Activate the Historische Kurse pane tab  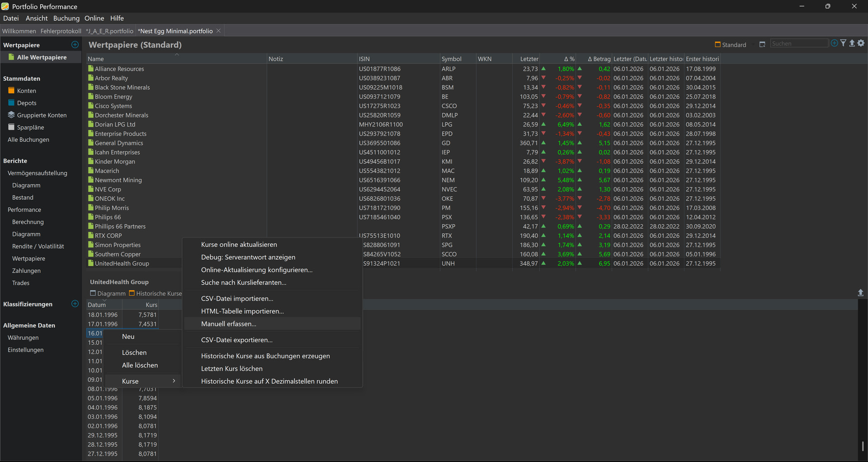pyautogui.click(x=156, y=293)
